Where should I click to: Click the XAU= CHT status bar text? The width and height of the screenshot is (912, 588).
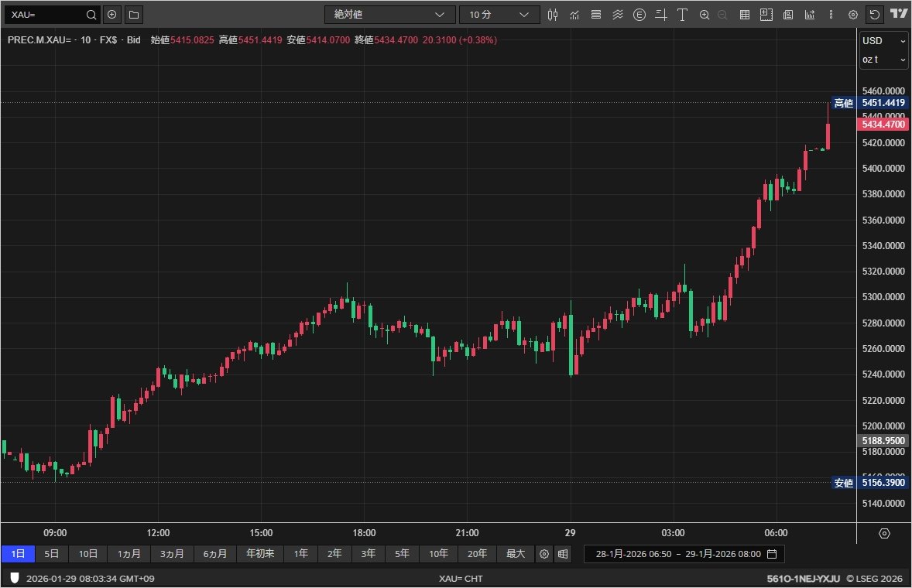pyautogui.click(x=461, y=579)
